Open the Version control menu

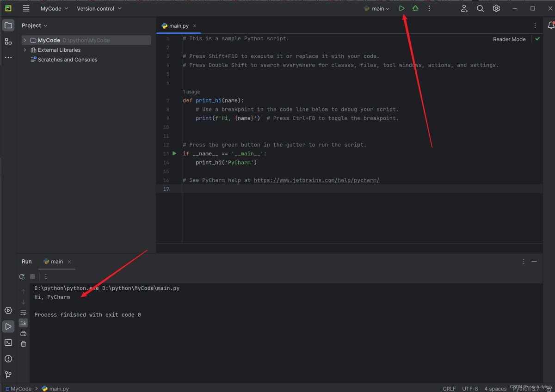(99, 8)
